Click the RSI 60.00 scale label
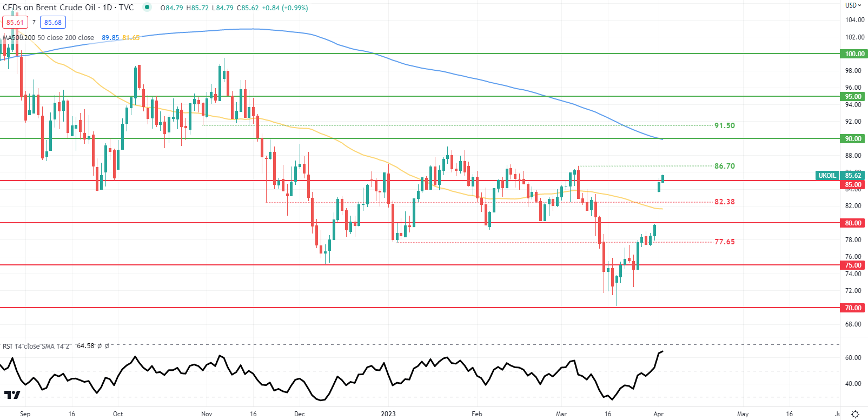The height and width of the screenshot is (420, 868). (853, 358)
